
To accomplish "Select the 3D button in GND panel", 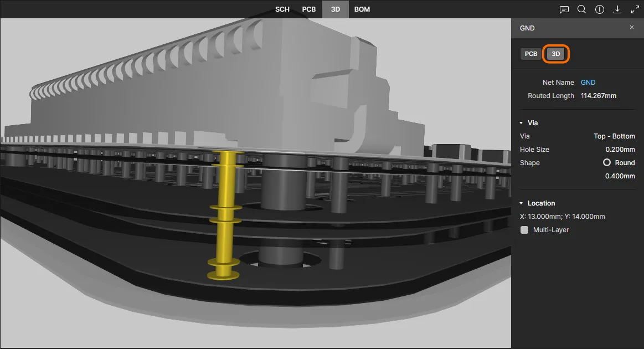I will pyautogui.click(x=556, y=54).
